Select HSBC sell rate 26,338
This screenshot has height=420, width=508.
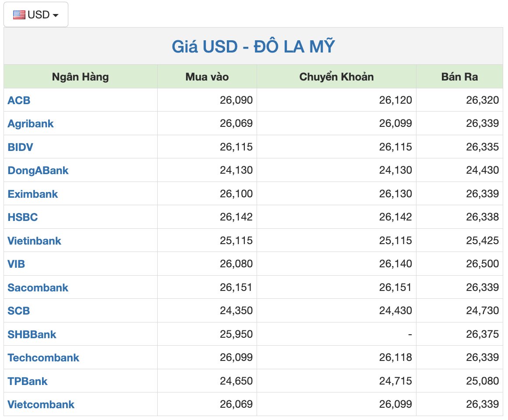483,217
